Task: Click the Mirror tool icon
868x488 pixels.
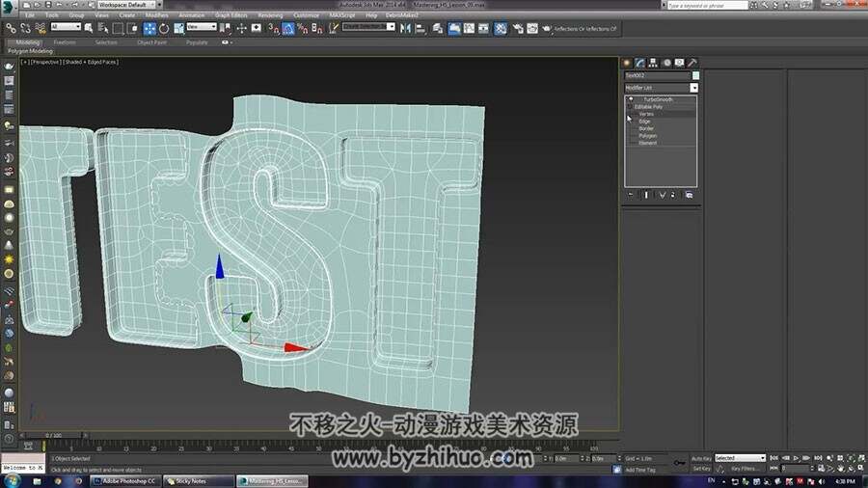Action: point(405,28)
